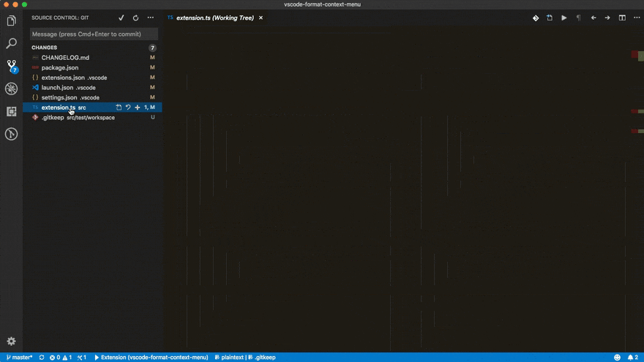Open file icon on extension.ts row
Viewport: 644px width, 362px height.
click(119, 107)
